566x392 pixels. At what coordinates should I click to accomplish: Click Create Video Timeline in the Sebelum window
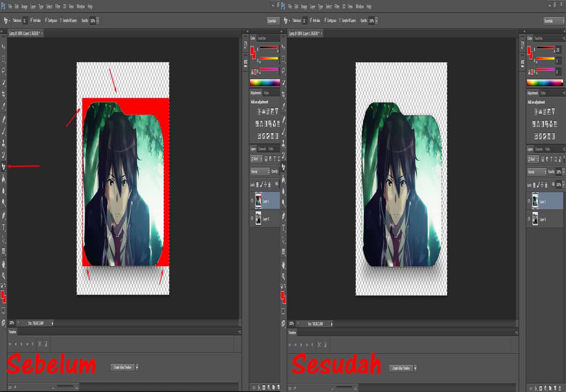click(x=122, y=367)
